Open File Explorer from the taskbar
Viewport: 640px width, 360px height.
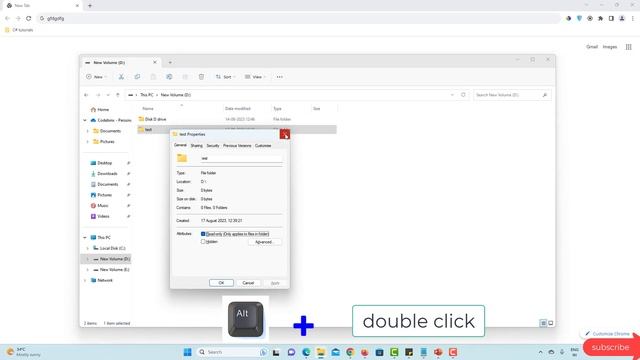point(321,352)
